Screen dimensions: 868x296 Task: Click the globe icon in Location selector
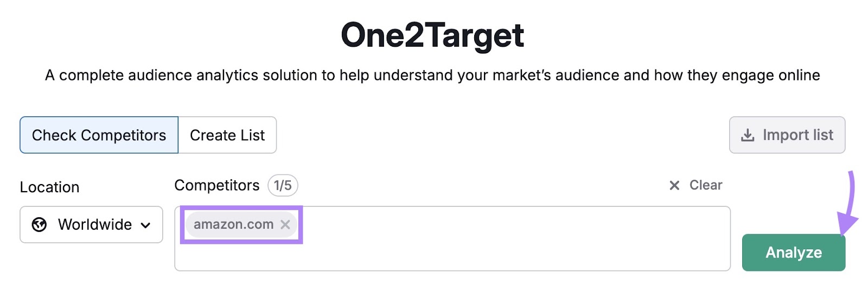[x=39, y=224]
